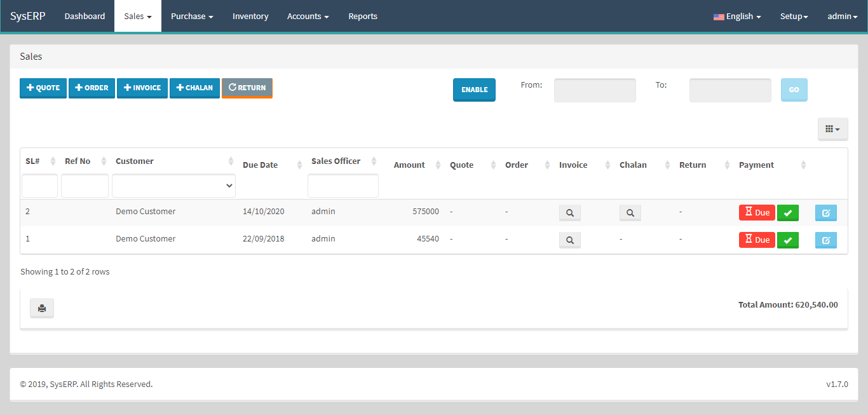Edit the sale dated 22/09/2018
Image resolution: width=868 pixels, height=415 pixels.
(826, 240)
